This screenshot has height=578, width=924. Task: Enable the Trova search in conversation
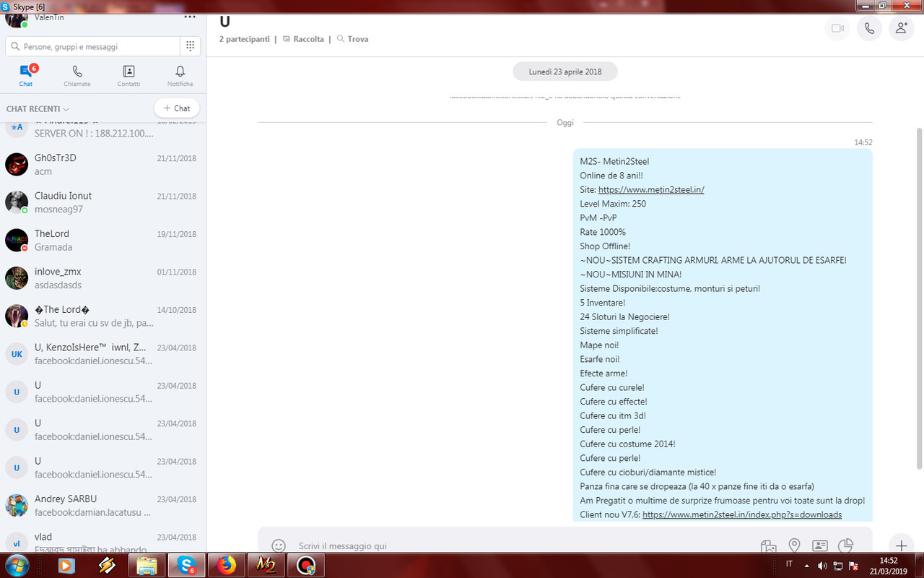point(352,39)
